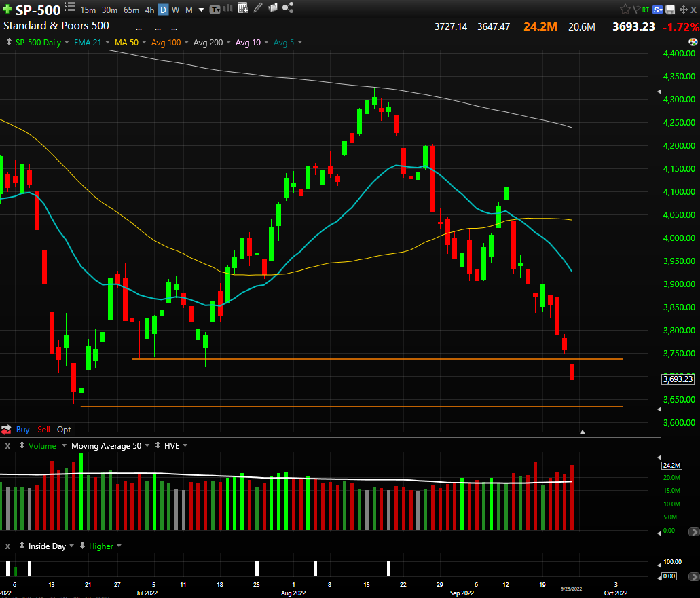The height and width of the screenshot is (598, 700).
Task: Open the Moving Average 50 dropdown
Action: [147, 445]
